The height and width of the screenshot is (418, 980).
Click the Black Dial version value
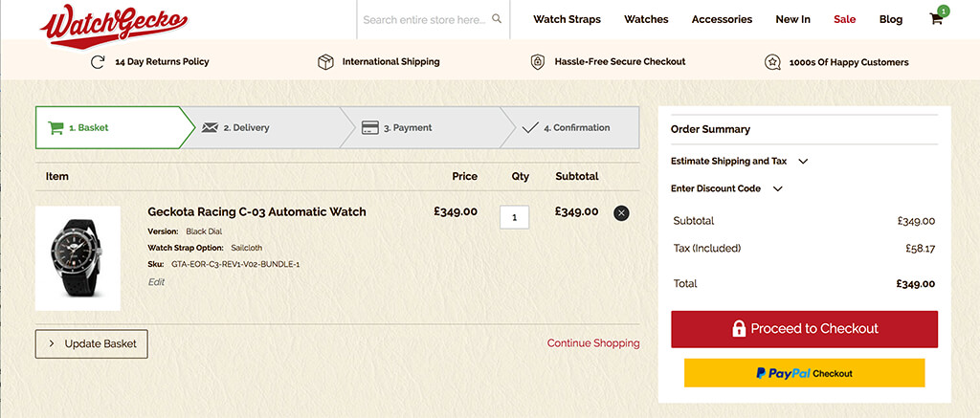(204, 231)
